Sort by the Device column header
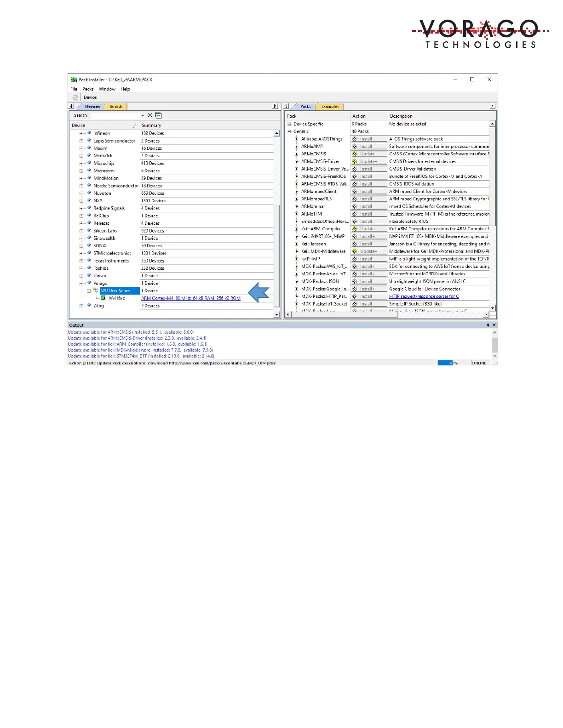The image size is (563, 728). coord(104,125)
